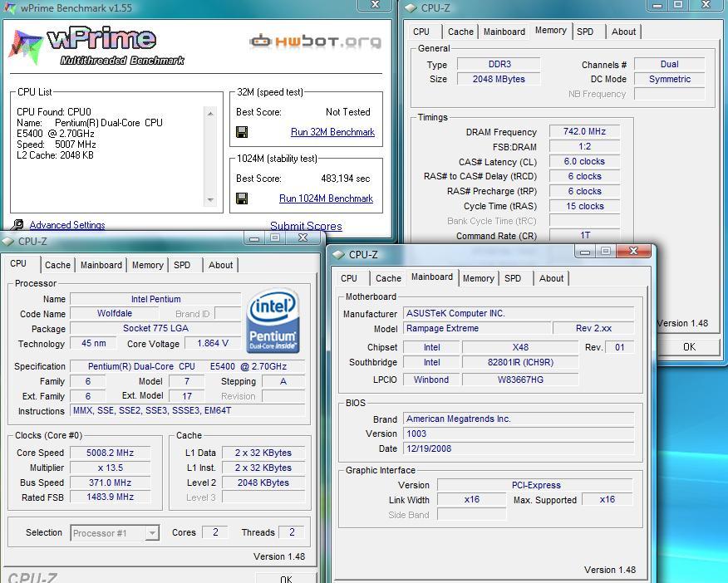Click the LPCIO value W83667HG
728x583 pixels.
(x=520, y=380)
